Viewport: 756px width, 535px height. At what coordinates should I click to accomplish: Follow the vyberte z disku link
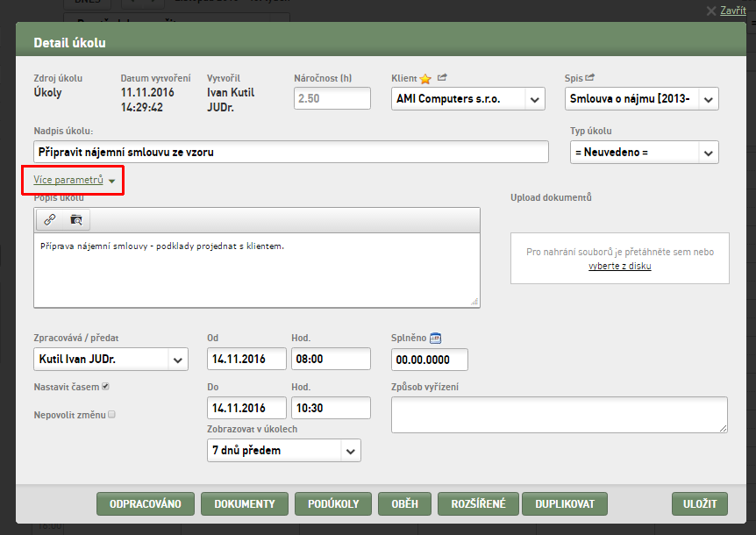(619, 266)
